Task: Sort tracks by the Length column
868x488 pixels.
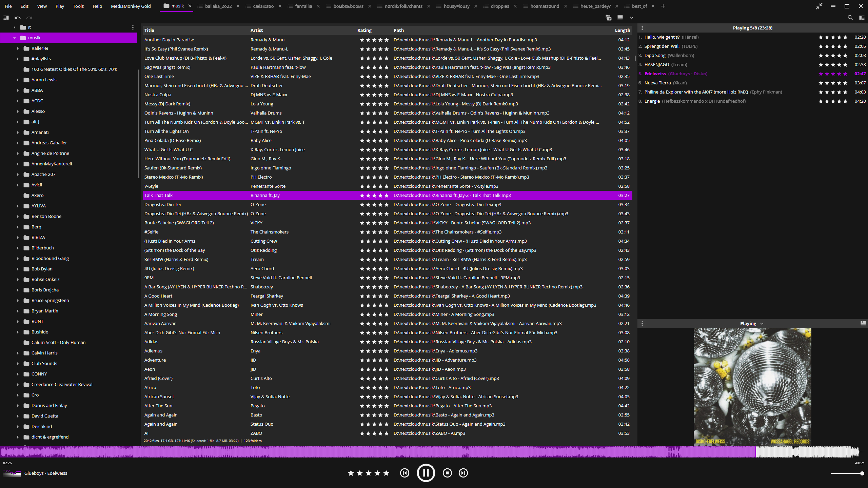Action: coord(623,30)
